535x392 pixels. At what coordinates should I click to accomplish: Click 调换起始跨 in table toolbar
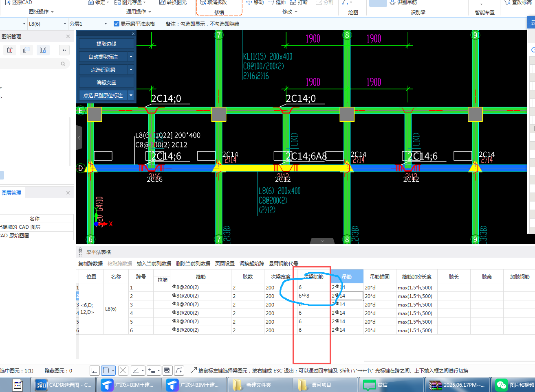(x=252, y=264)
